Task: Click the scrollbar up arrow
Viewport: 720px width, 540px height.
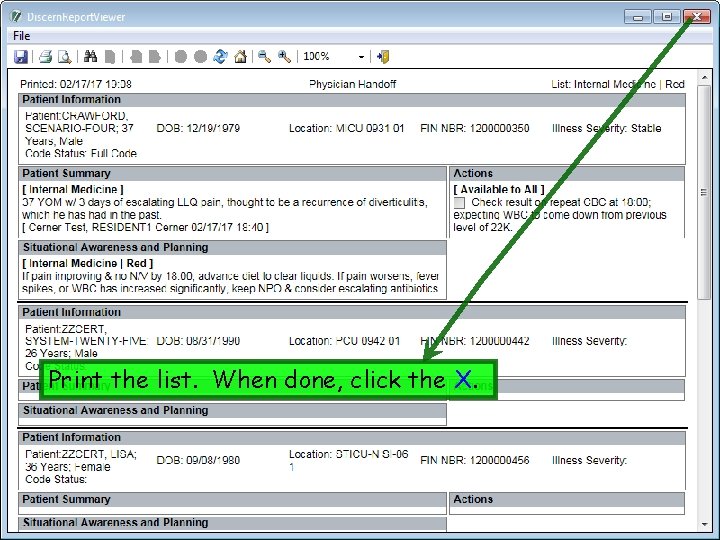Action: (x=704, y=78)
